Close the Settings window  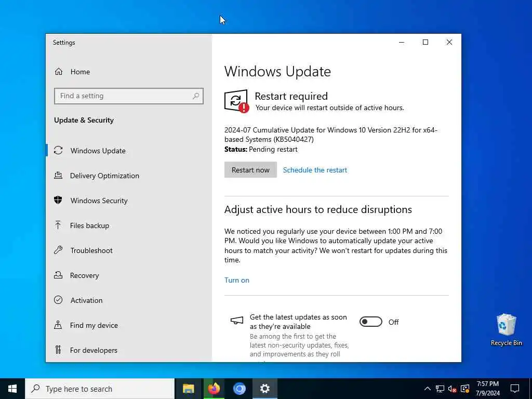tap(449, 42)
